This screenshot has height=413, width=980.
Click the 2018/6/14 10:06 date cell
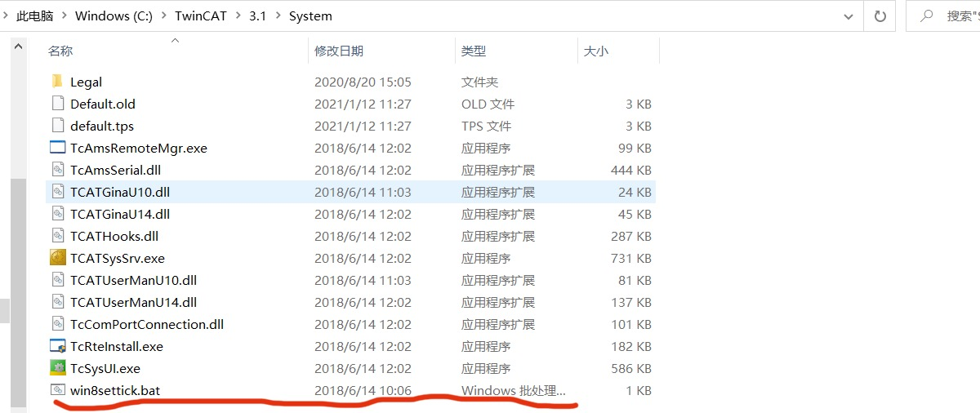(363, 390)
